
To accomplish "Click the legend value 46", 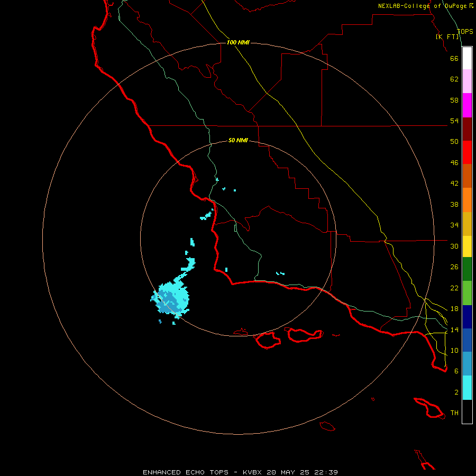I will coord(454,163).
